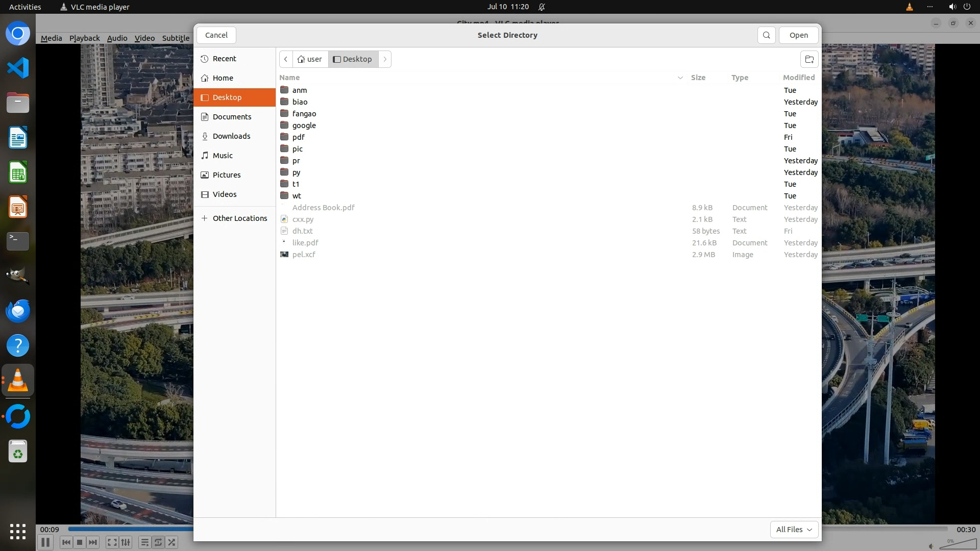Create new folder icon in dialog
Image resolution: width=980 pixels, height=551 pixels.
point(809,59)
